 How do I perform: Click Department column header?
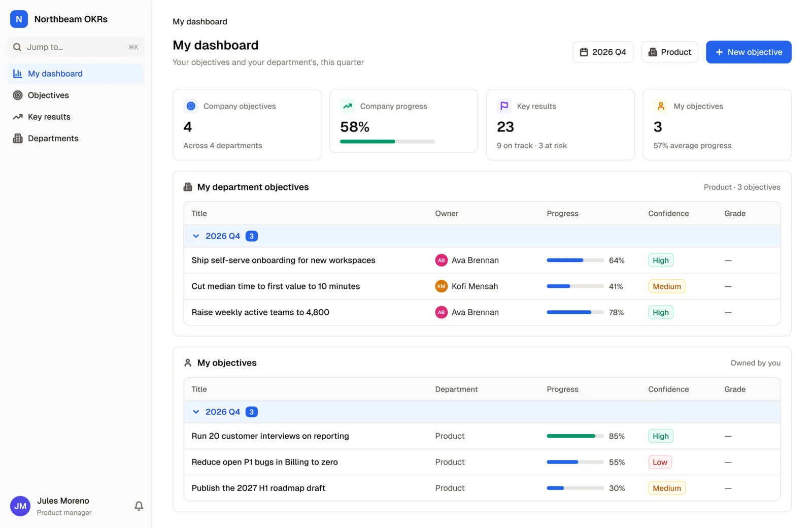pos(456,389)
